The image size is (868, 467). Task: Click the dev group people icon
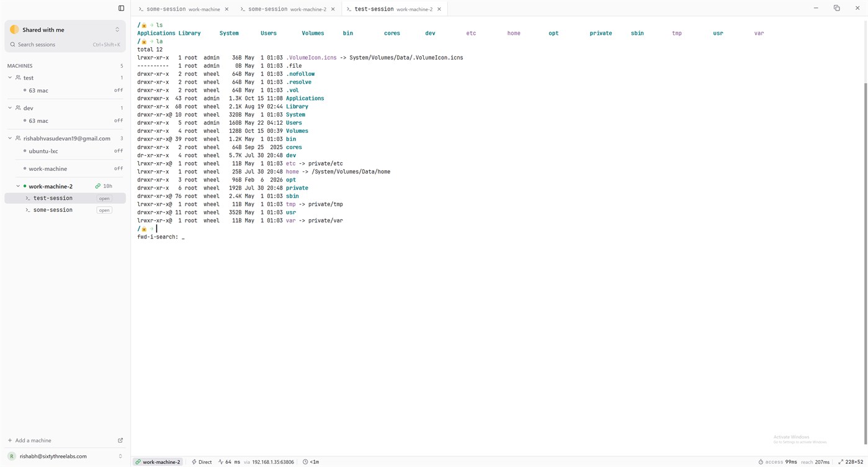pyautogui.click(x=18, y=108)
